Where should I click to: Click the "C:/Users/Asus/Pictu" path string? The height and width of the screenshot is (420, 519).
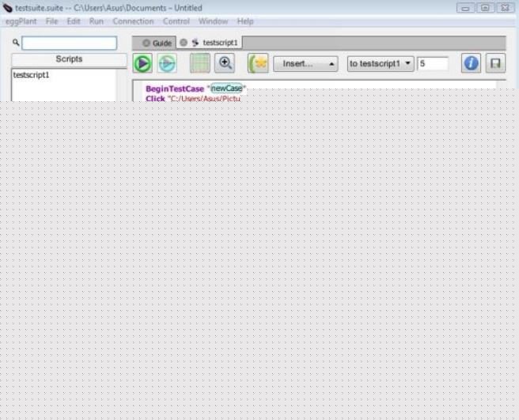204,99
